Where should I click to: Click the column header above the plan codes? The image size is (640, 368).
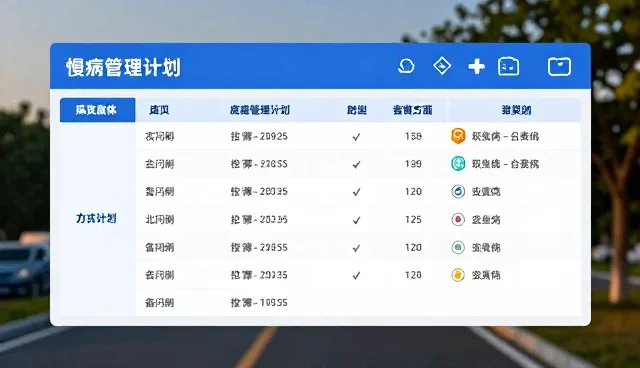point(260,110)
